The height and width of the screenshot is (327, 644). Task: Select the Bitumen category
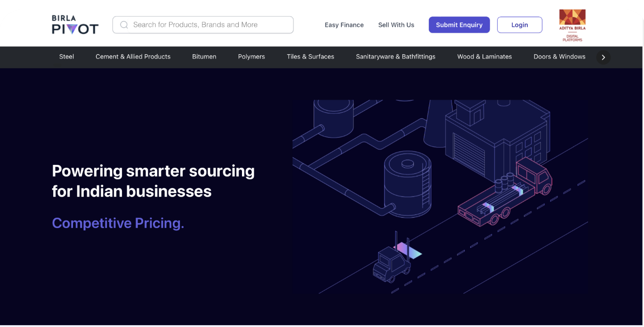[204, 57]
